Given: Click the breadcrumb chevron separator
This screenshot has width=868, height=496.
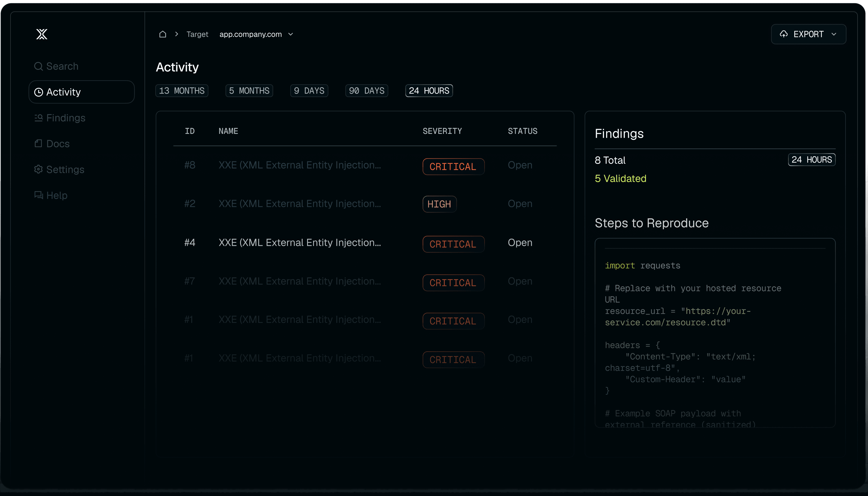Looking at the screenshot, I should click(x=177, y=34).
